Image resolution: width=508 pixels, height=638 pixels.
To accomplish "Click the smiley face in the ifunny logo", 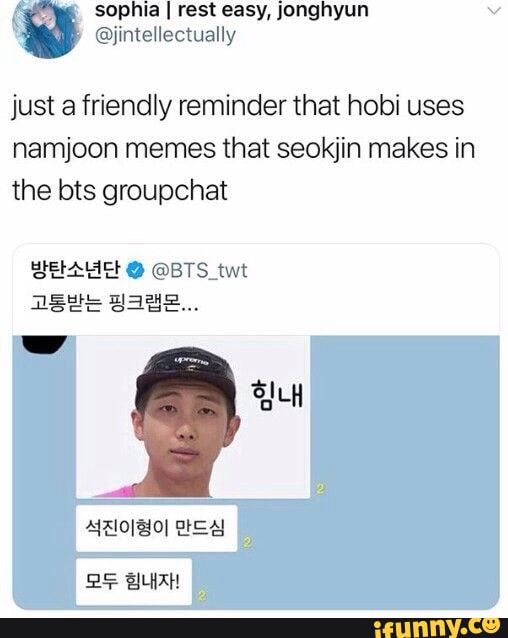I will point(492,623).
